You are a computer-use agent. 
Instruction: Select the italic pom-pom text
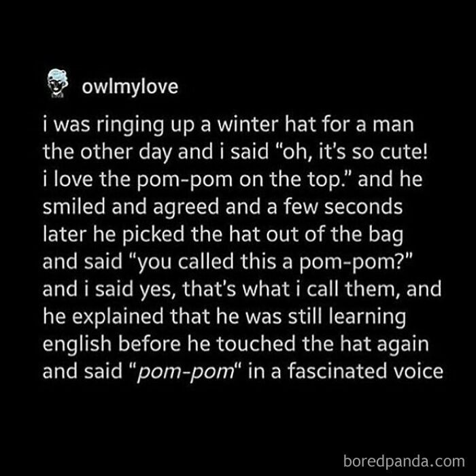[186, 372]
